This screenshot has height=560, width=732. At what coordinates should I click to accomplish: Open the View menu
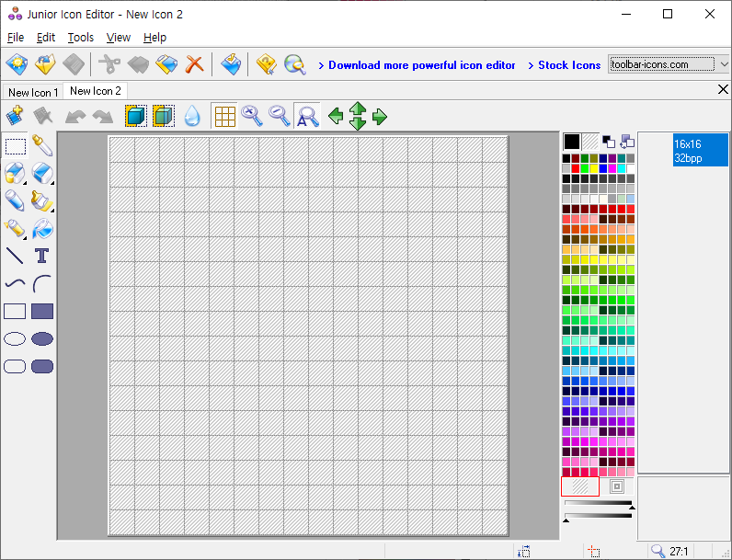[x=118, y=38]
